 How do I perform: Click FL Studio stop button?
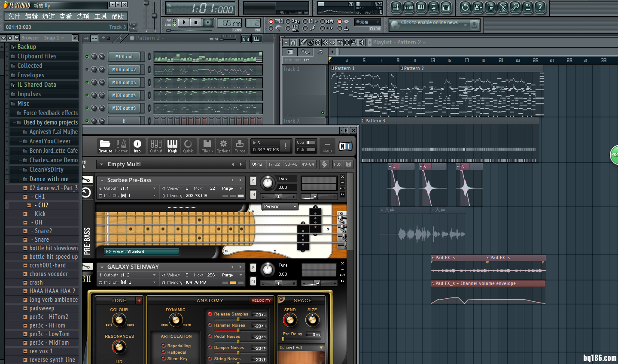click(x=196, y=22)
